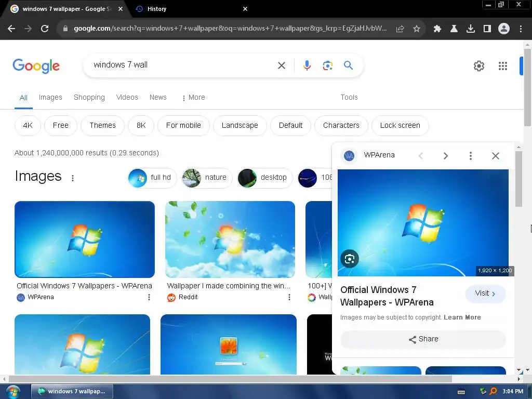Open preview panel more options menu
Screen dimensions: 532x399
(470, 156)
